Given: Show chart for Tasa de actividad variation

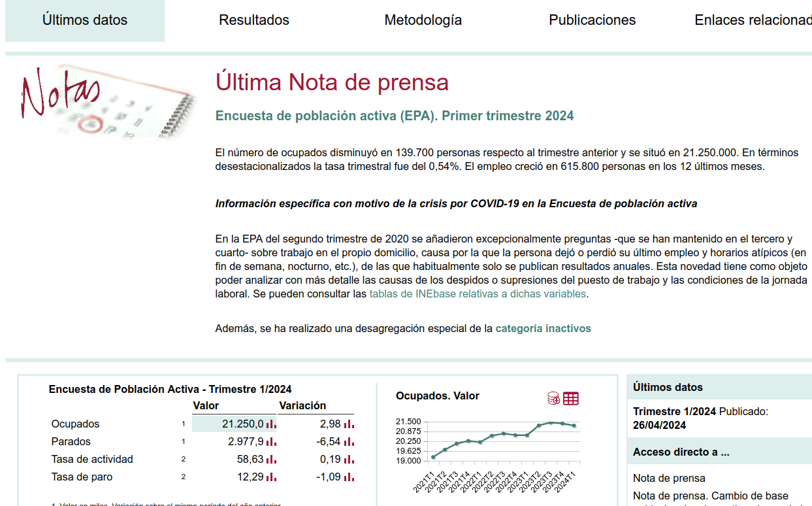Looking at the screenshot, I should pos(349,460).
